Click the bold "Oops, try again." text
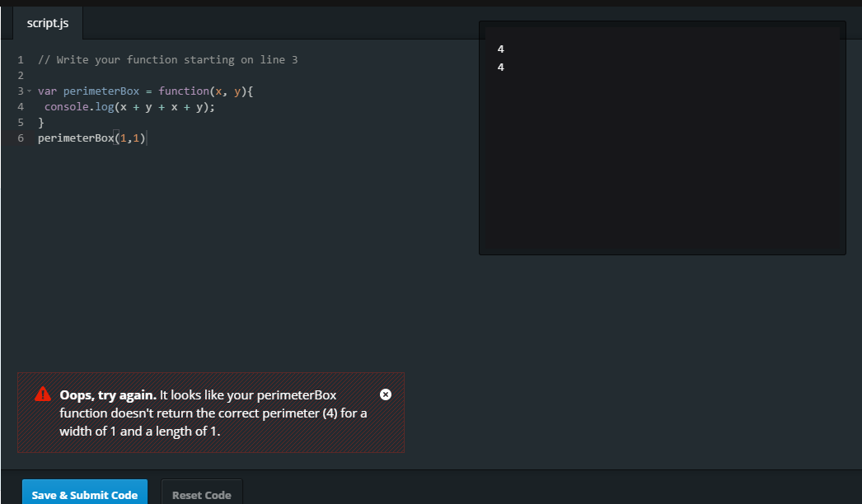Viewport: 862px width, 504px height. coord(107,395)
